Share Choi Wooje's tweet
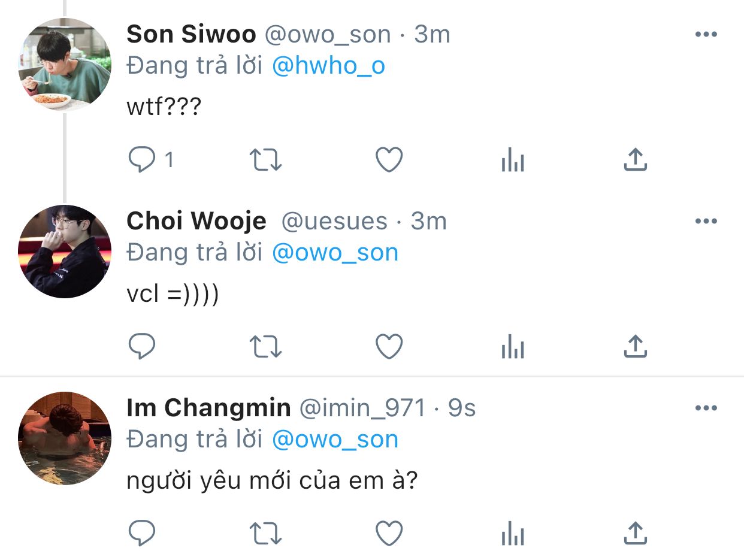Screen dimensions: 744x560 [x=635, y=346]
